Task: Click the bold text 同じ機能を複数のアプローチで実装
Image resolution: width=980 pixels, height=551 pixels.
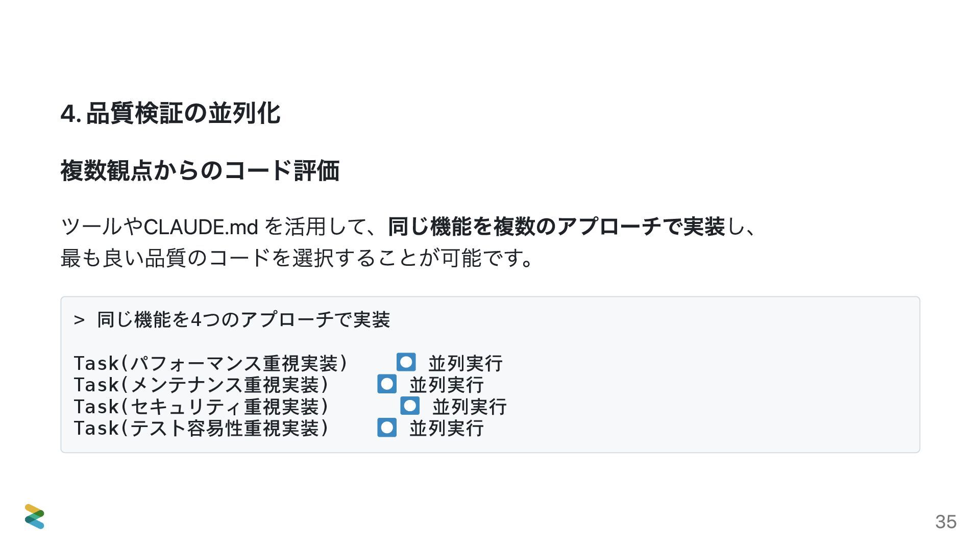Action: click(x=556, y=227)
